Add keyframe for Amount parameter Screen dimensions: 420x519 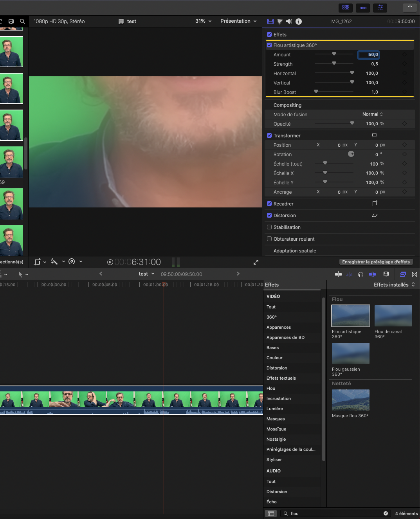pyautogui.click(x=404, y=54)
